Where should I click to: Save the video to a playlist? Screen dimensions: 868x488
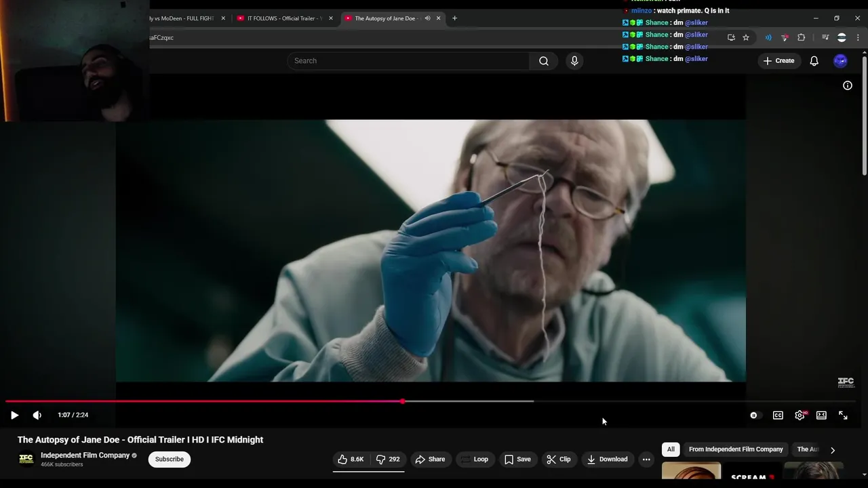517,460
